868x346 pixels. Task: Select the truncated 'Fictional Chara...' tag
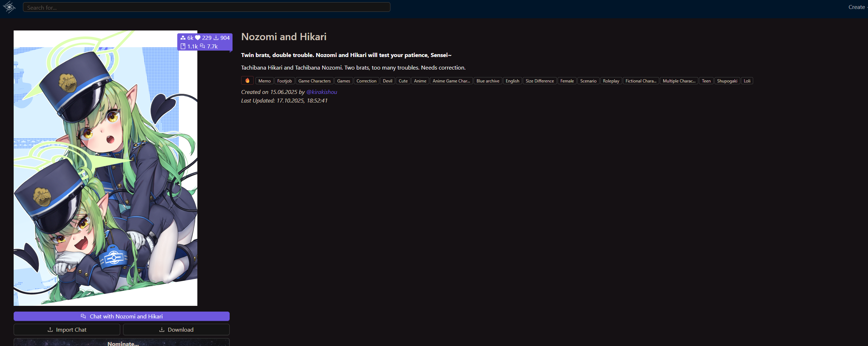coord(641,81)
